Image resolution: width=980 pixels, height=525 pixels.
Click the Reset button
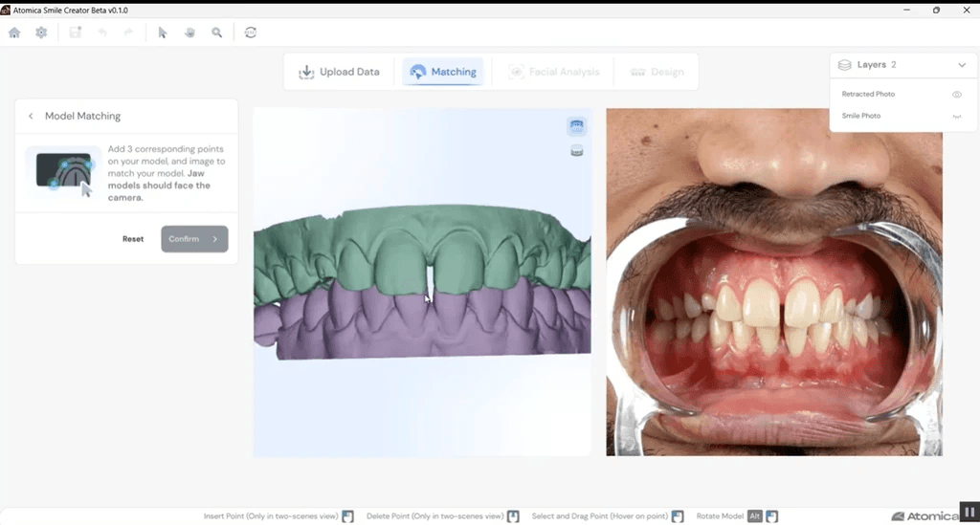[132, 239]
